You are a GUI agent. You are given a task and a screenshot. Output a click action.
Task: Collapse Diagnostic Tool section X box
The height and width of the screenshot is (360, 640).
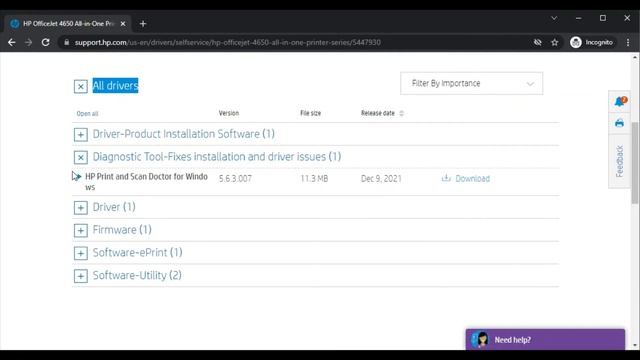tap(81, 158)
